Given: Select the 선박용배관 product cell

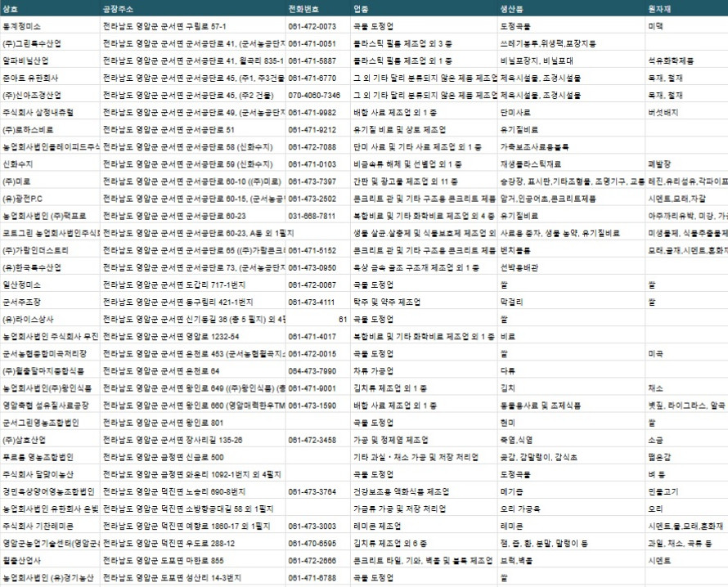Looking at the screenshot, I should click(x=572, y=267).
